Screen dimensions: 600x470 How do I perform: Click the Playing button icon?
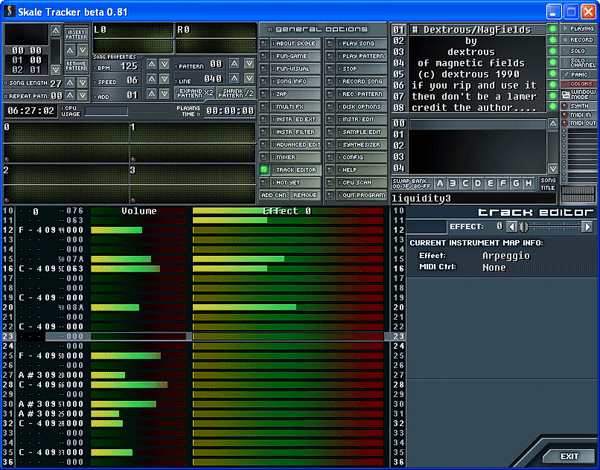click(x=565, y=29)
